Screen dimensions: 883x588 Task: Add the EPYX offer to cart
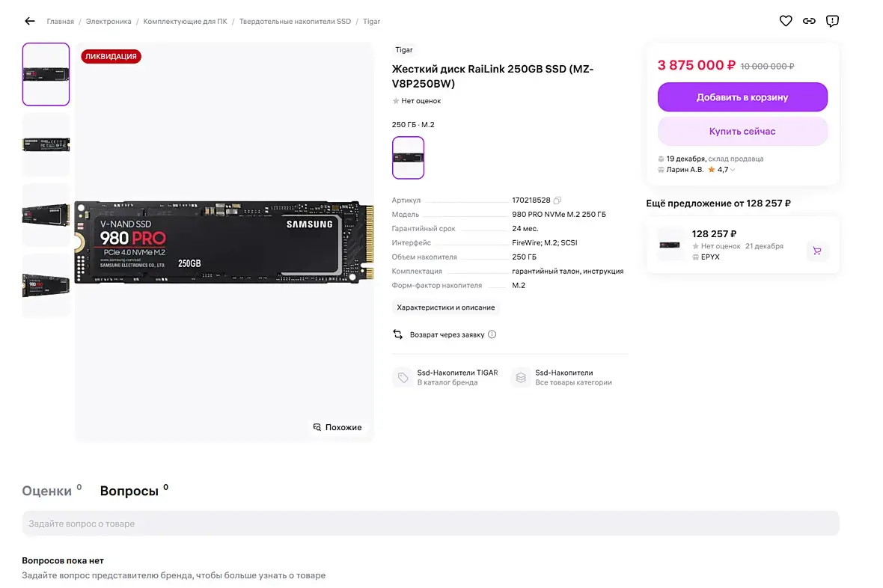(x=817, y=251)
